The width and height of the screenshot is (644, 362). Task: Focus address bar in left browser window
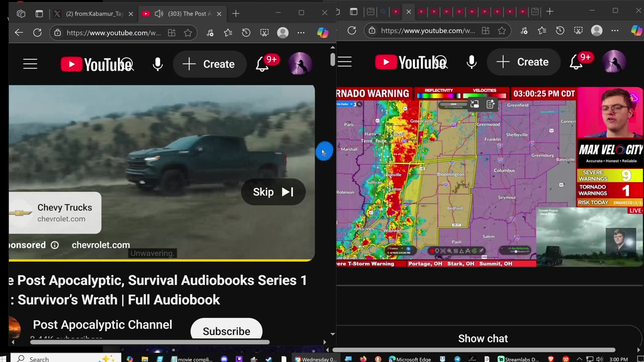pyautogui.click(x=113, y=33)
